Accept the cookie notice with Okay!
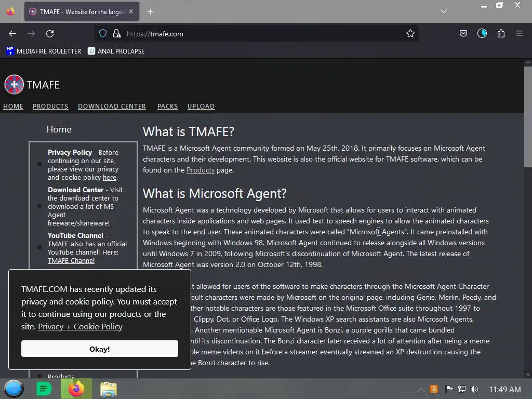Viewport: 532px width, 399px height. pyautogui.click(x=99, y=349)
